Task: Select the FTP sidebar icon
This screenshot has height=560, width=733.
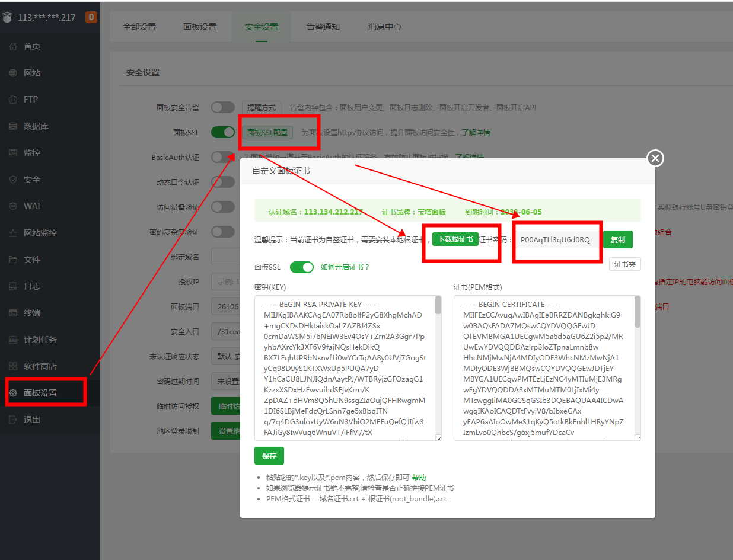Action: pos(13,100)
